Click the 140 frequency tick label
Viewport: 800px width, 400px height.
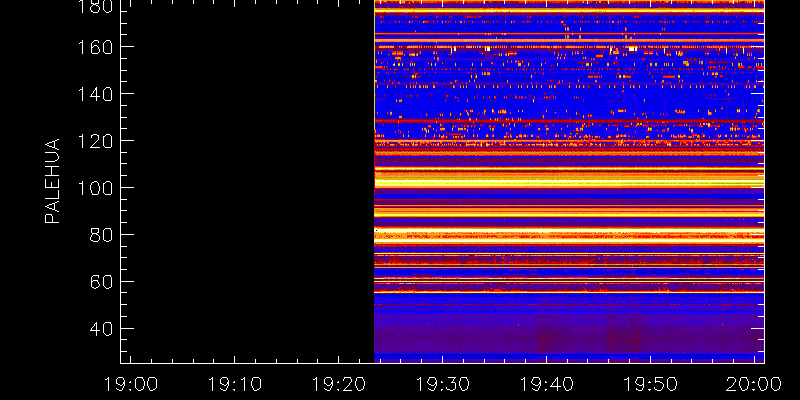(x=95, y=94)
